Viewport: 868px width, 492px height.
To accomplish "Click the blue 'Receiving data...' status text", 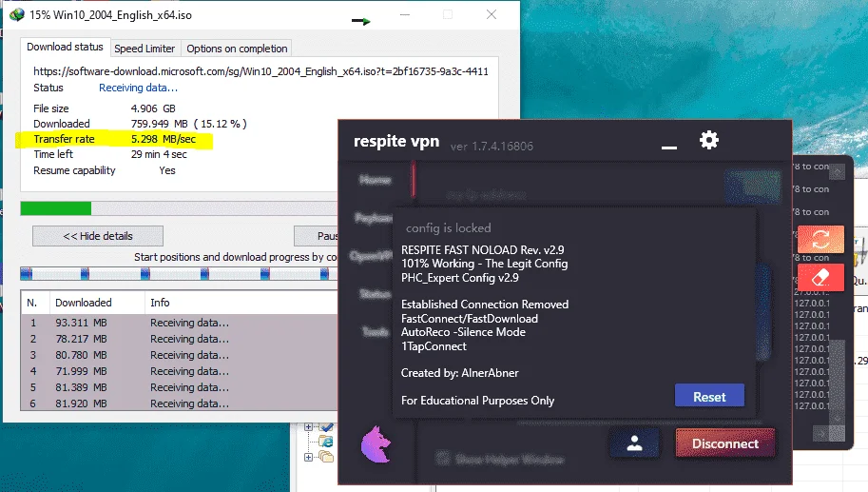I will tap(139, 88).
